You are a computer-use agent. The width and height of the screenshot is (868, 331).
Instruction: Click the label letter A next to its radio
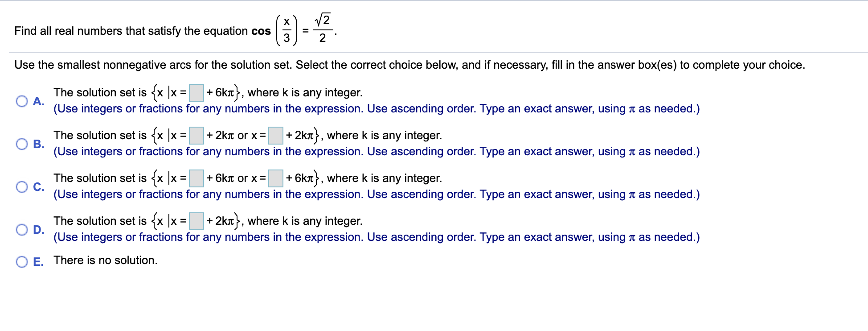pos(39,101)
